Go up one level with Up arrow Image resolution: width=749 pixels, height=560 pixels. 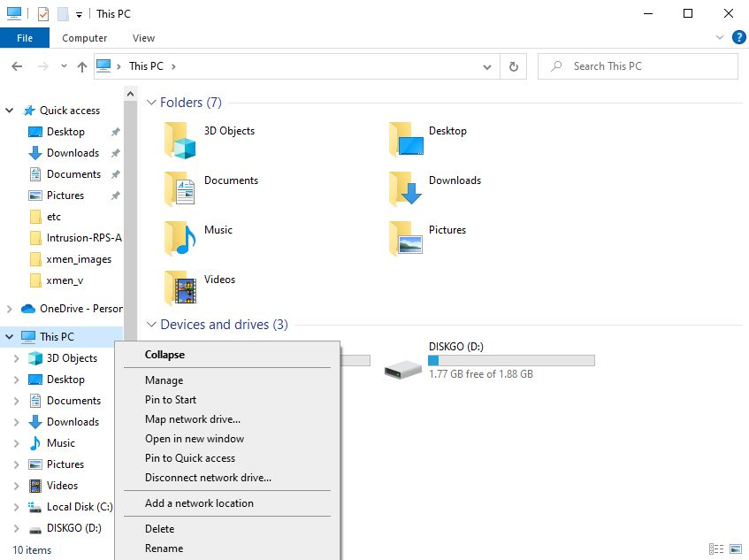(x=82, y=66)
